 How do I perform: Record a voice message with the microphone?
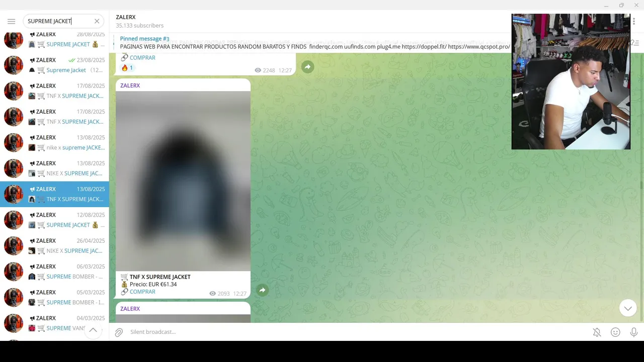(634, 332)
